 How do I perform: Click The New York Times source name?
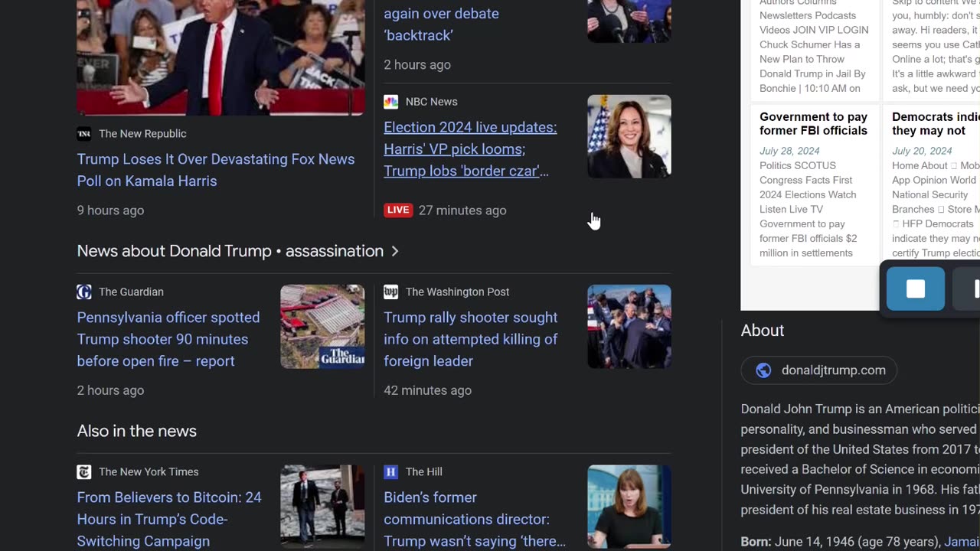[149, 472]
